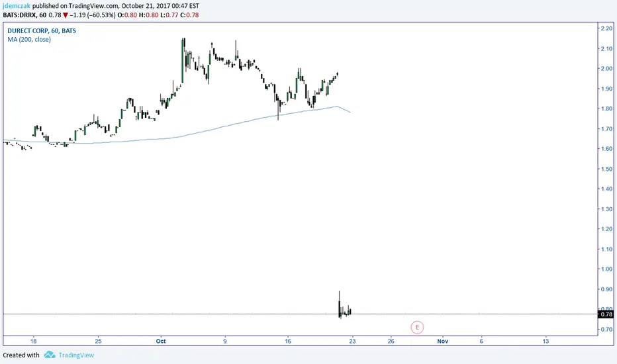617x364 pixels.
Task: Click the '6' date label on time axis
Action: (x=481, y=341)
